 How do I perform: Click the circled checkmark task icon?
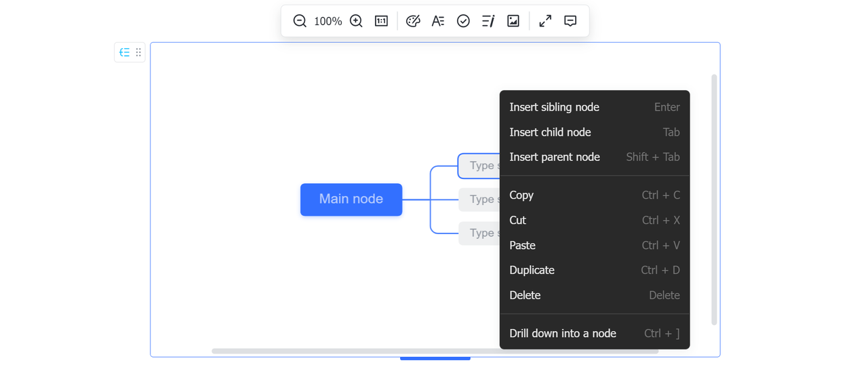pyautogui.click(x=463, y=21)
